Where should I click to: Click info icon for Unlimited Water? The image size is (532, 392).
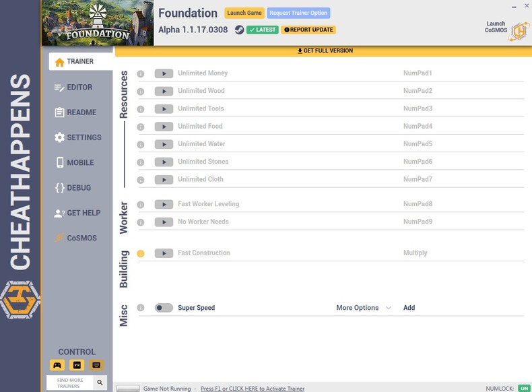[141, 144]
